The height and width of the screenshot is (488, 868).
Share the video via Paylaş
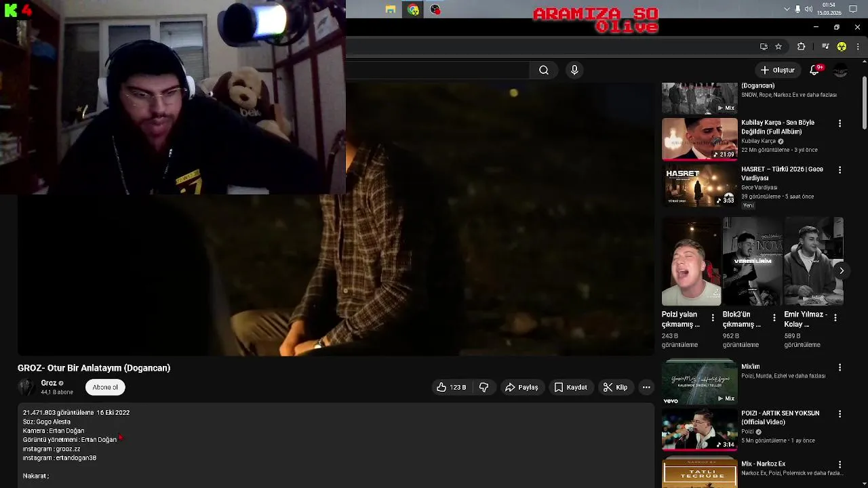pyautogui.click(x=521, y=387)
